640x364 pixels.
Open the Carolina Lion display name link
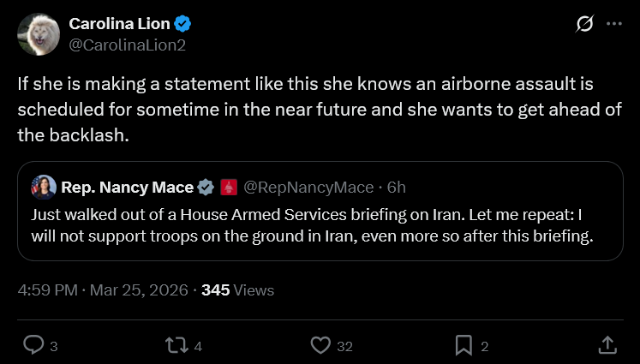[x=119, y=24]
